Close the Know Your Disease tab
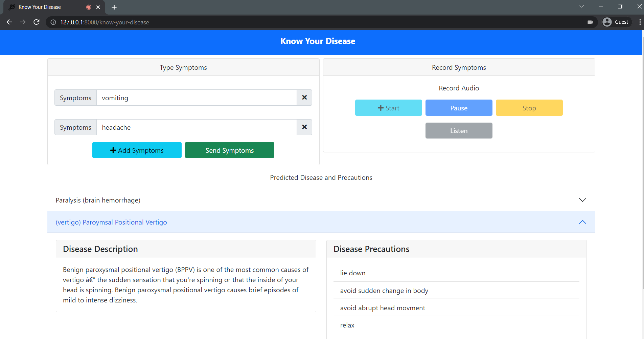Screen dimensions: 644x339 pos(98,7)
